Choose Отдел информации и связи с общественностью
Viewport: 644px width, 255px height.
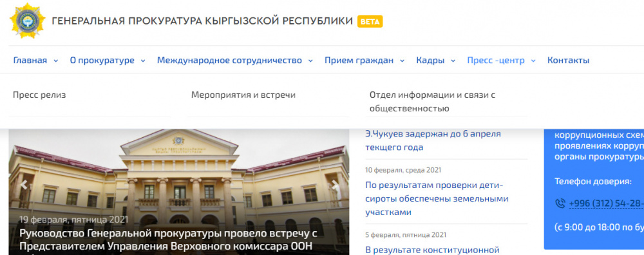click(x=433, y=102)
